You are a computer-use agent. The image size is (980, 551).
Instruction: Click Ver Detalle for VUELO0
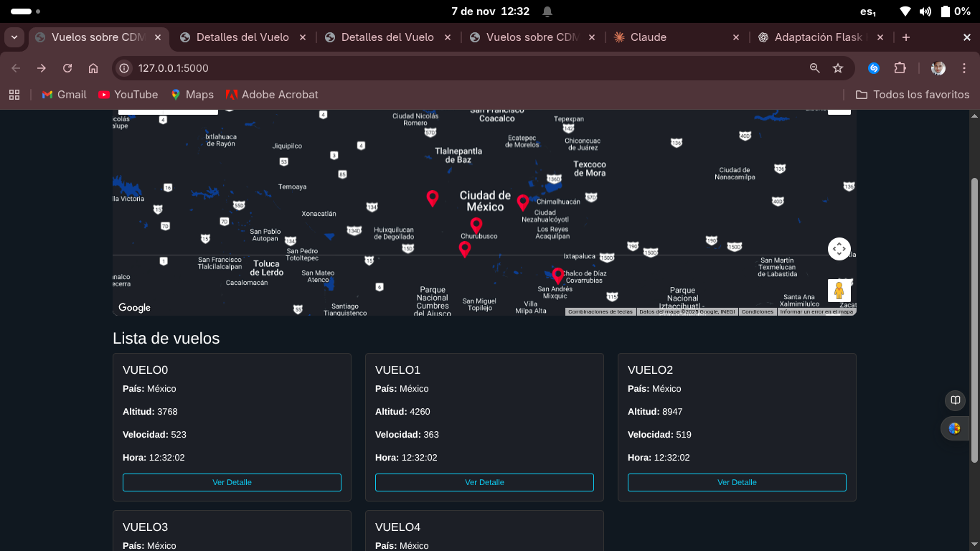tap(232, 482)
